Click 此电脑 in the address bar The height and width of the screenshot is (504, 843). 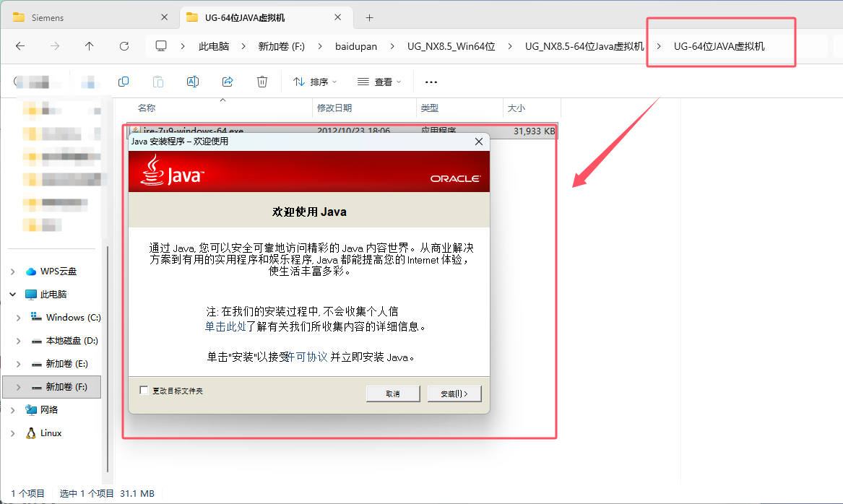(x=214, y=46)
